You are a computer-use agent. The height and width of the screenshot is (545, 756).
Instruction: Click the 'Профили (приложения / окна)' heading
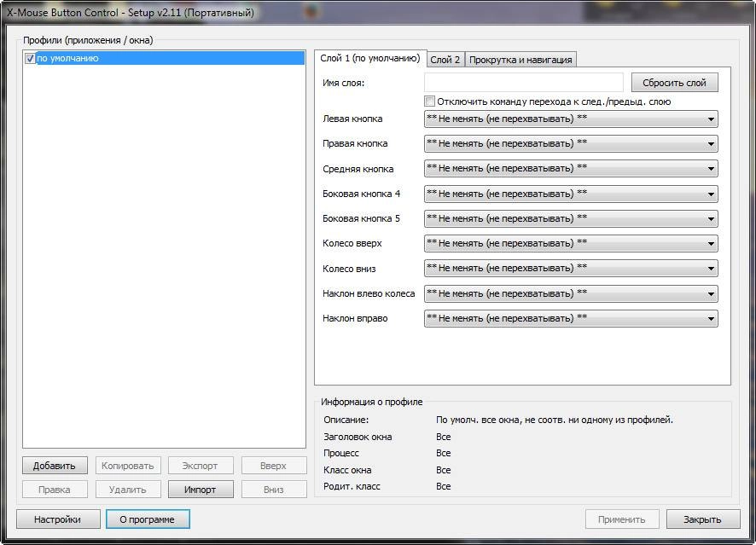point(88,40)
